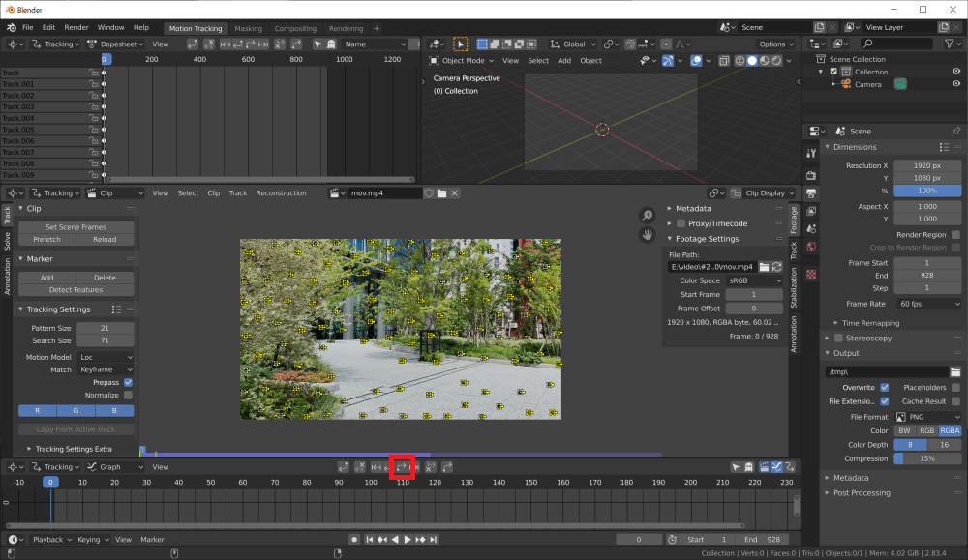Open the Reconstruction menu in clip editor
The height and width of the screenshot is (560, 968).
tap(281, 193)
